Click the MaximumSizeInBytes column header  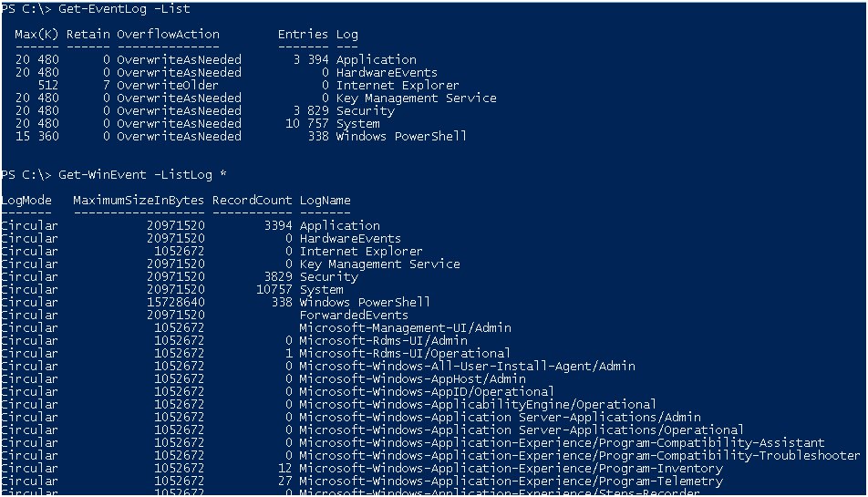(x=139, y=201)
